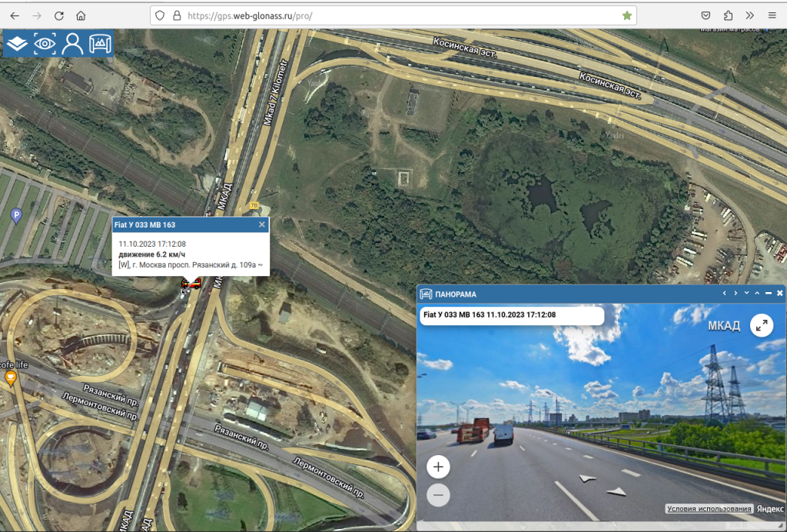Click the panorama panel up chevron

[757, 293]
